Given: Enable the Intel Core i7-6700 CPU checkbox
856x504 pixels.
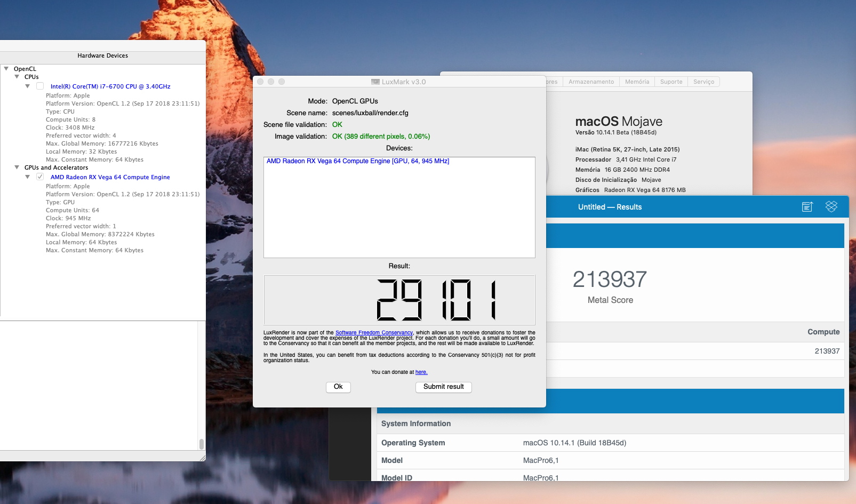Looking at the screenshot, I should (x=40, y=86).
